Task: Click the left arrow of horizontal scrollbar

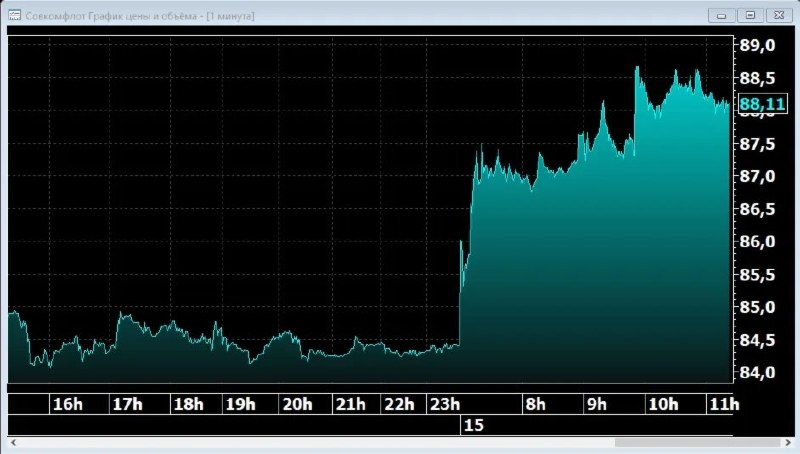Action: tap(13, 442)
